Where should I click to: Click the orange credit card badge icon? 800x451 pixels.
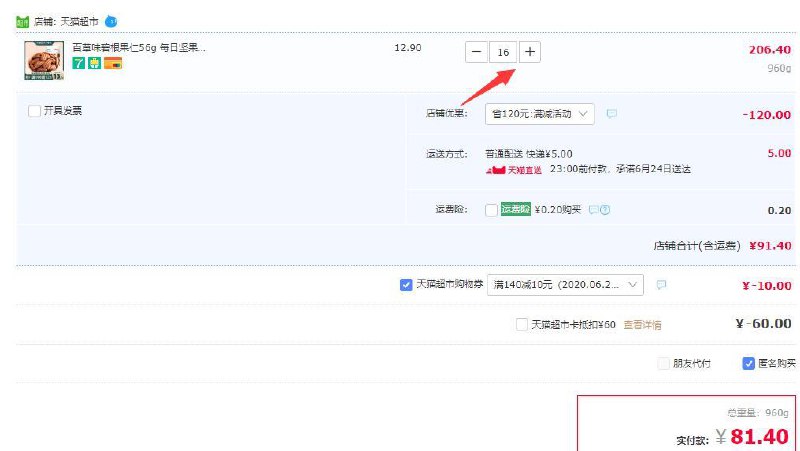(x=113, y=63)
